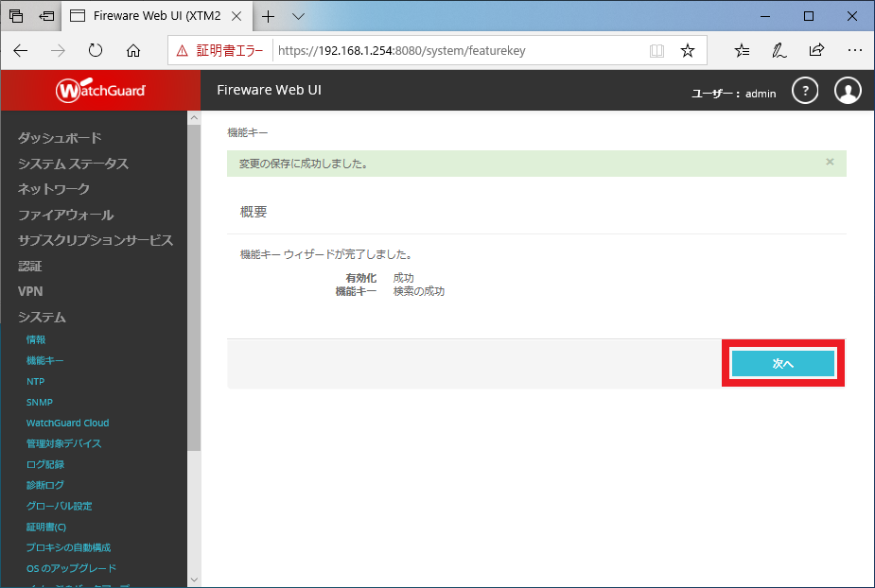This screenshot has width=875, height=588.
Task: Open the OS のアップグレード link
Action: [x=71, y=568]
